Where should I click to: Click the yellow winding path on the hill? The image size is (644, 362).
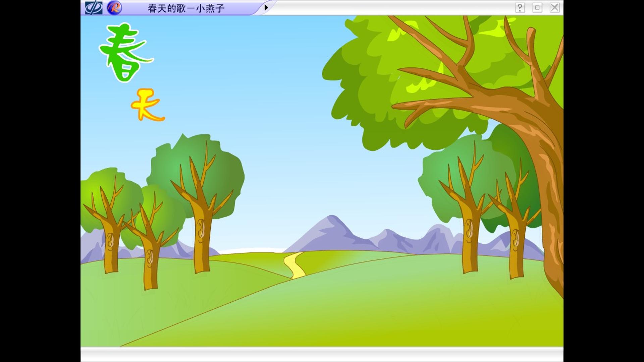[x=295, y=265]
